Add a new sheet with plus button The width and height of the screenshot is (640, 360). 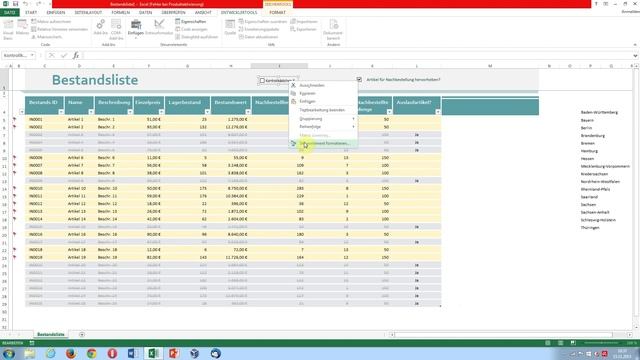82,335
